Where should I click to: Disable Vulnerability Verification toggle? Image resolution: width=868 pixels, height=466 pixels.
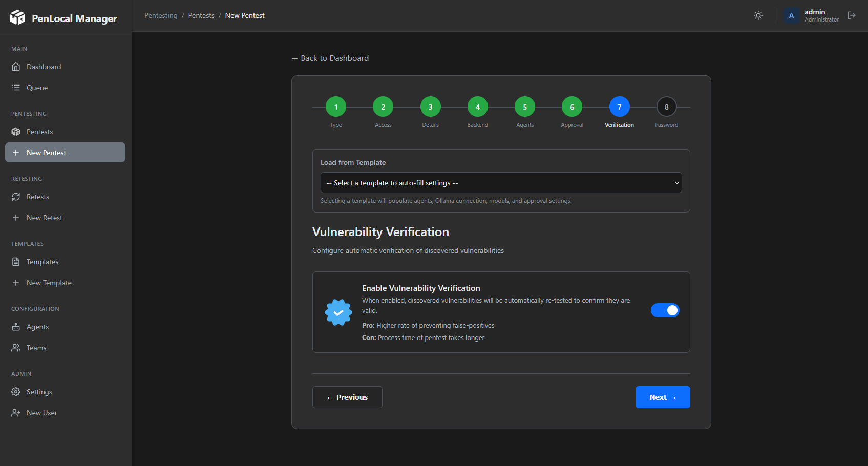coord(665,310)
